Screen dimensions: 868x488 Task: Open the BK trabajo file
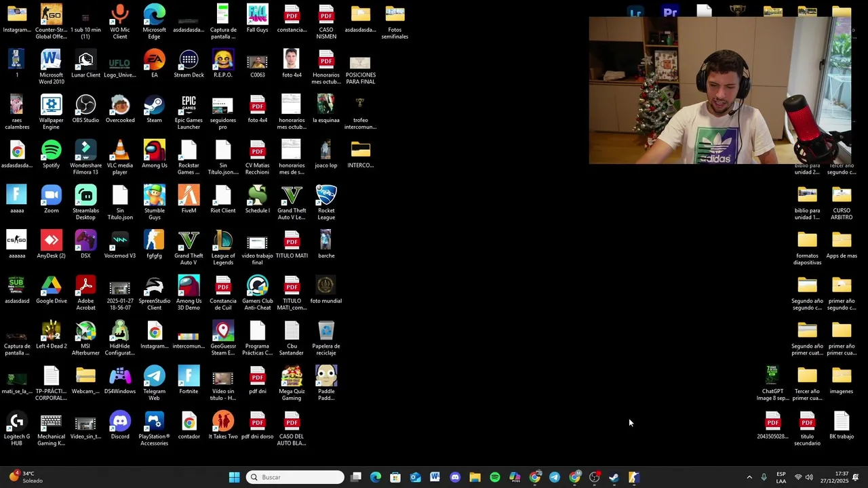[842, 426]
